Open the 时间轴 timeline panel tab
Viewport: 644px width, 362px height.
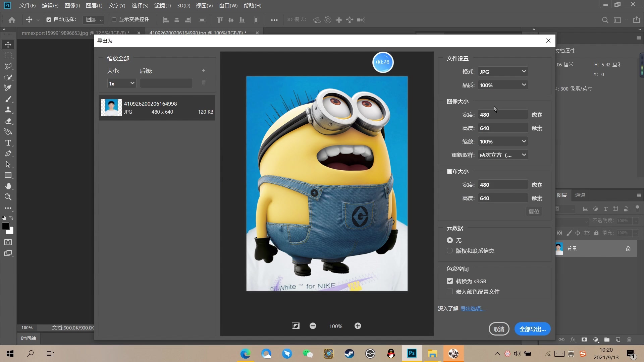click(x=29, y=338)
